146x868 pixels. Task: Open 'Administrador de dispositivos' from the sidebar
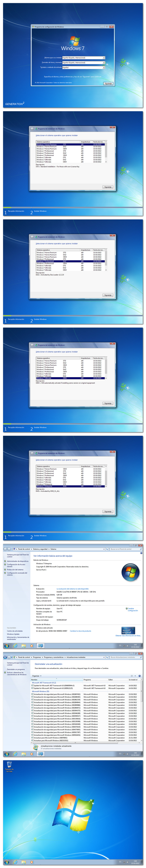18,561
